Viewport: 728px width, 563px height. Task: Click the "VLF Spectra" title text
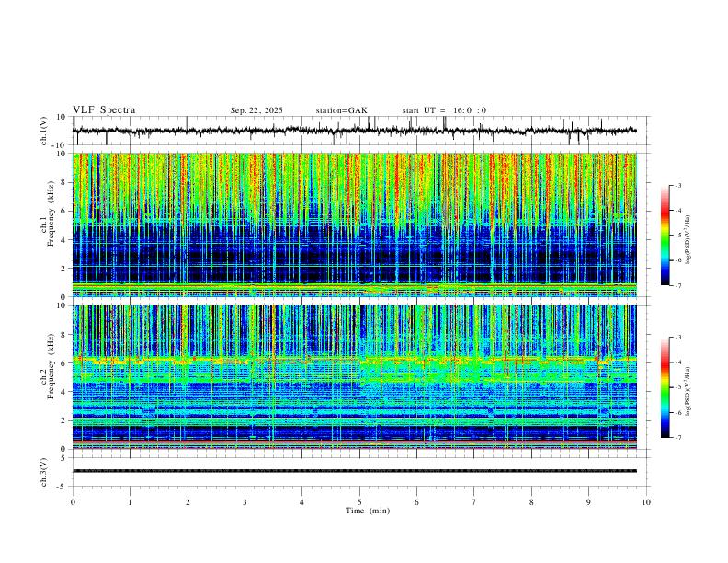tap(104, 110)
